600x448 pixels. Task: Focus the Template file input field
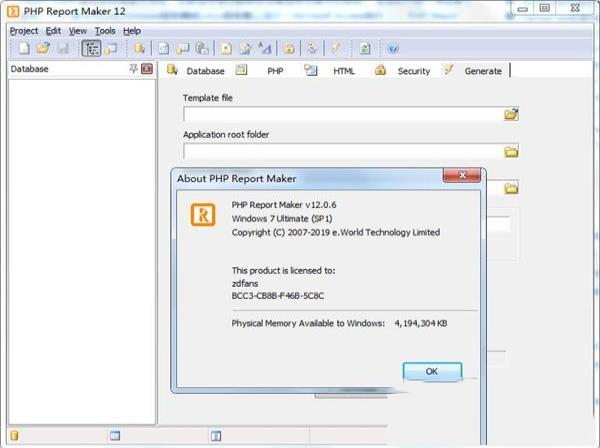click(343, 114)
